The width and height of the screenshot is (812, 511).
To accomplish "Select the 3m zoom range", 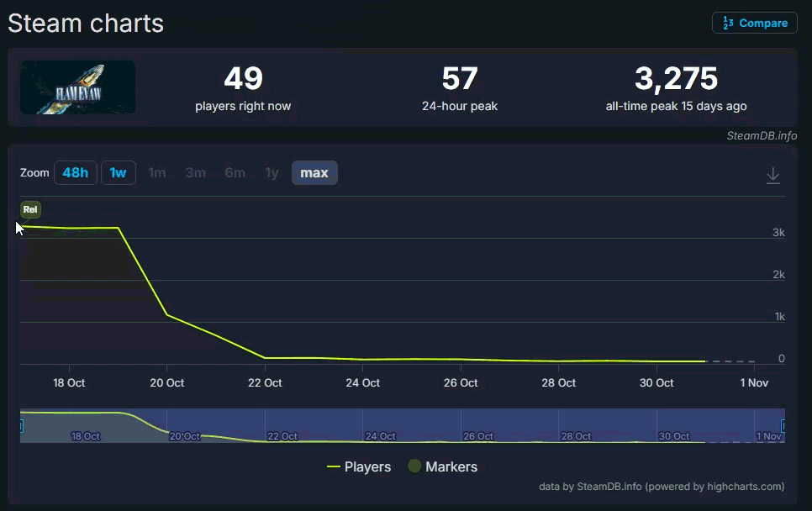I will (196, 173).
